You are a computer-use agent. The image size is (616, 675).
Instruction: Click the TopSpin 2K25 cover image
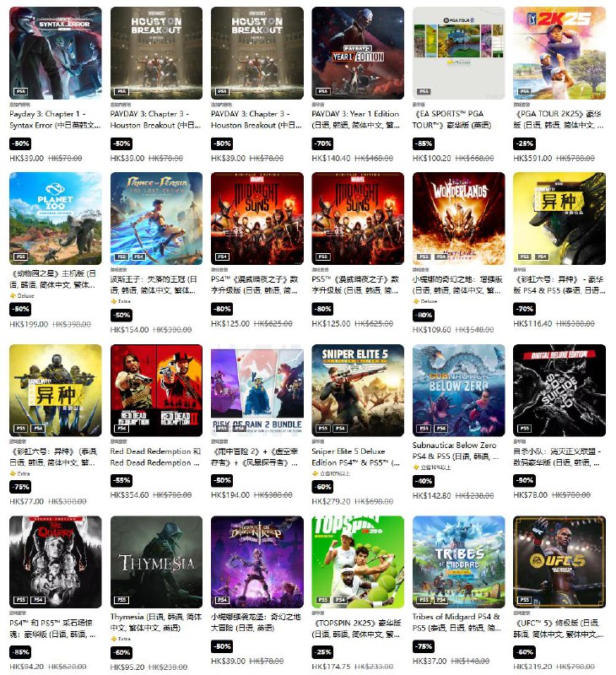point(358,562)
